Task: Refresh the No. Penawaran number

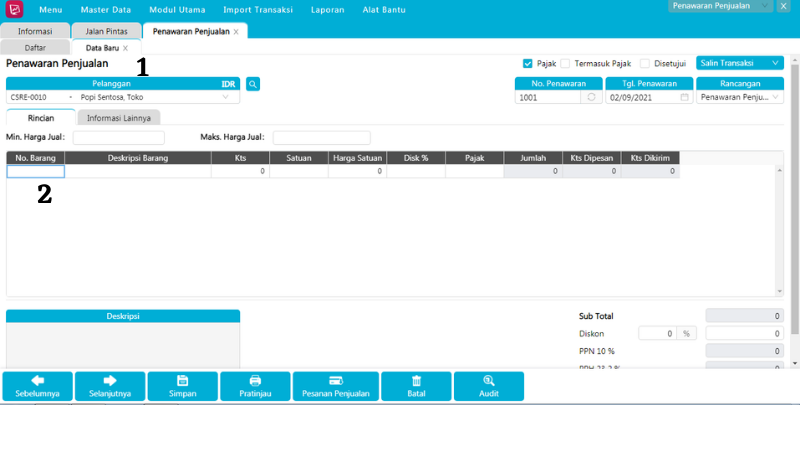Action: point(591,98)
